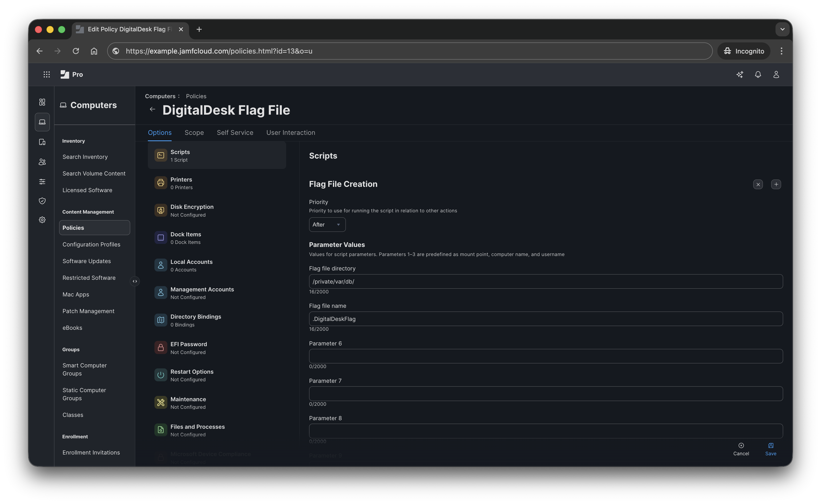This screenshot has width=821, height=504.
Task: Open the Settings gear in left rail
Action: click(x=42, y=220)
